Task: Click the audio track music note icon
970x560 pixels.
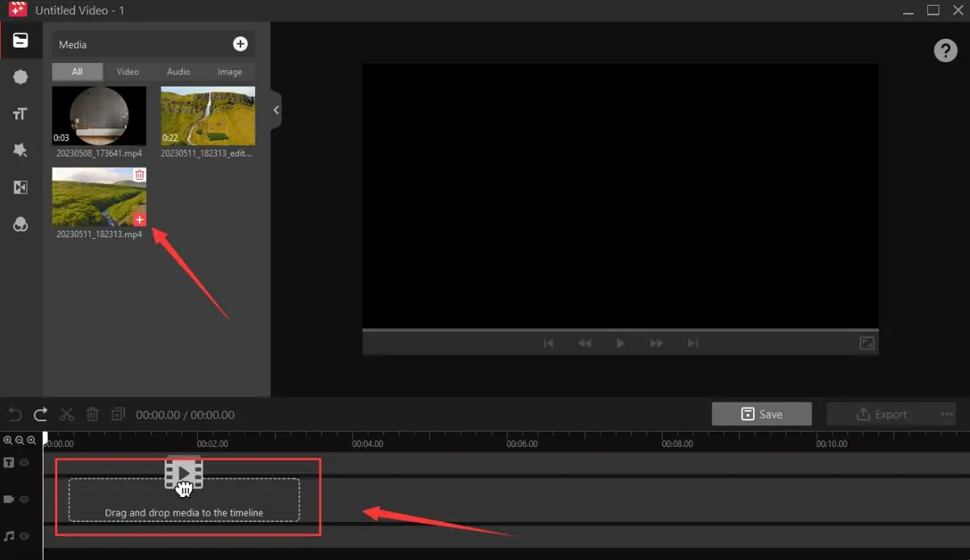Action: click(x=9, y=536)
